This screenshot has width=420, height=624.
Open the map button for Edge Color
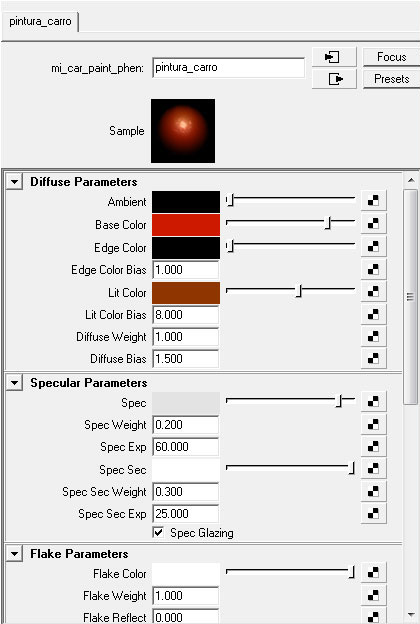[x=373, y=247]
